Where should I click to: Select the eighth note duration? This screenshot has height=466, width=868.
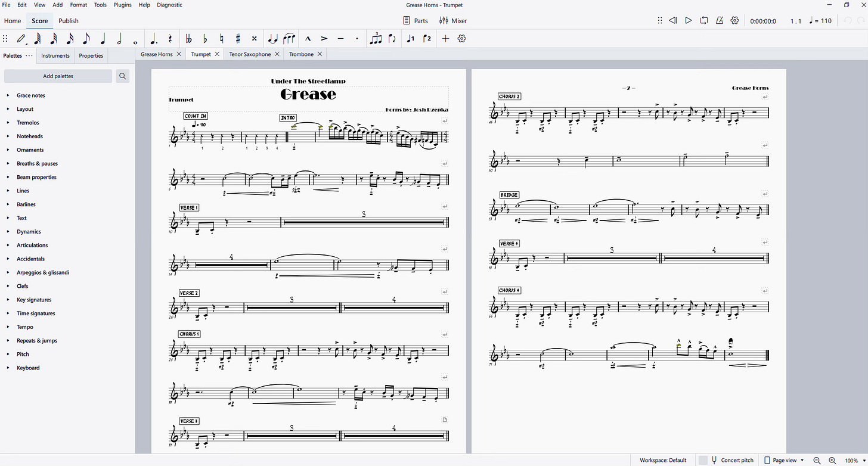coord(86,39)
